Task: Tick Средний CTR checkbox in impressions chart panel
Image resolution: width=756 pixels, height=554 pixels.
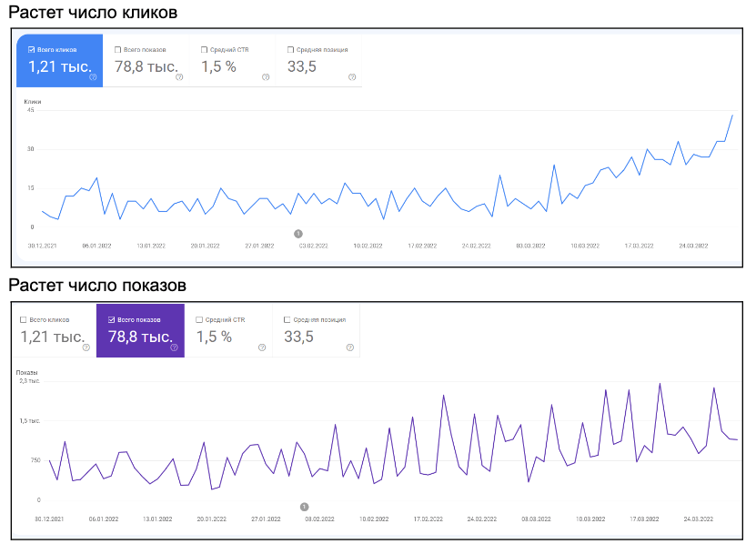Action: pos(197,320)
